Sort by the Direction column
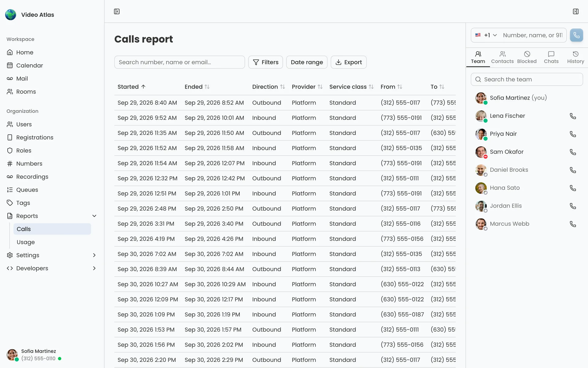 click(269, 87)
